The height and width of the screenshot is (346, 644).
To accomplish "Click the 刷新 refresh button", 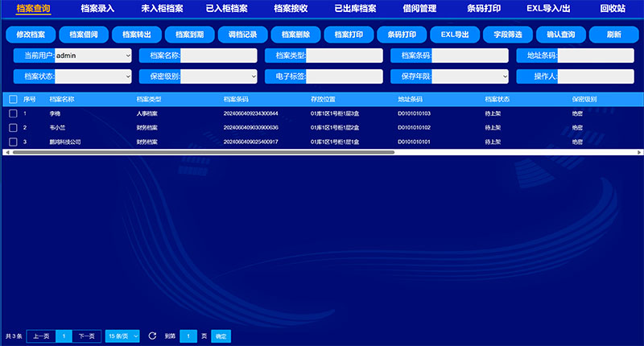I will point(614,35).
